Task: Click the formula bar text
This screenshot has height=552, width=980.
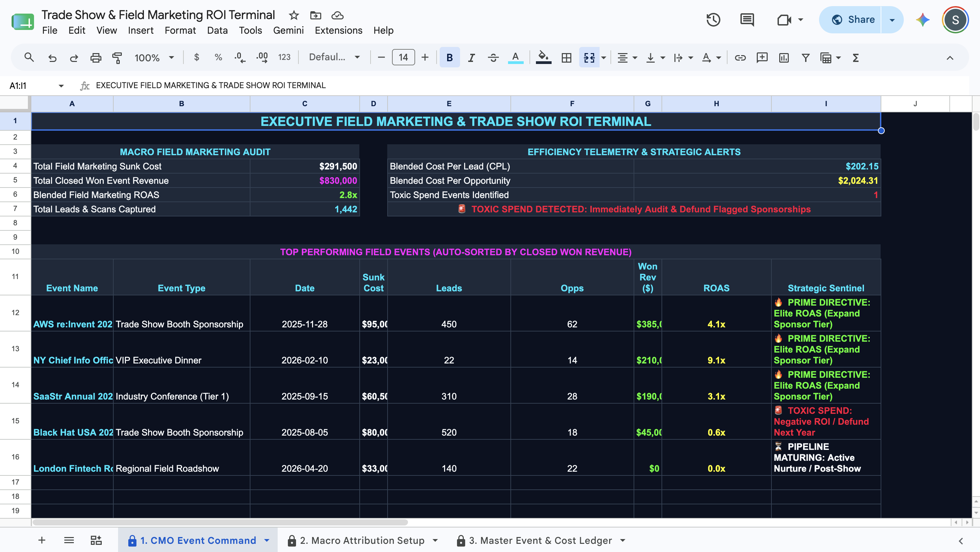Action: coord(211,86)
